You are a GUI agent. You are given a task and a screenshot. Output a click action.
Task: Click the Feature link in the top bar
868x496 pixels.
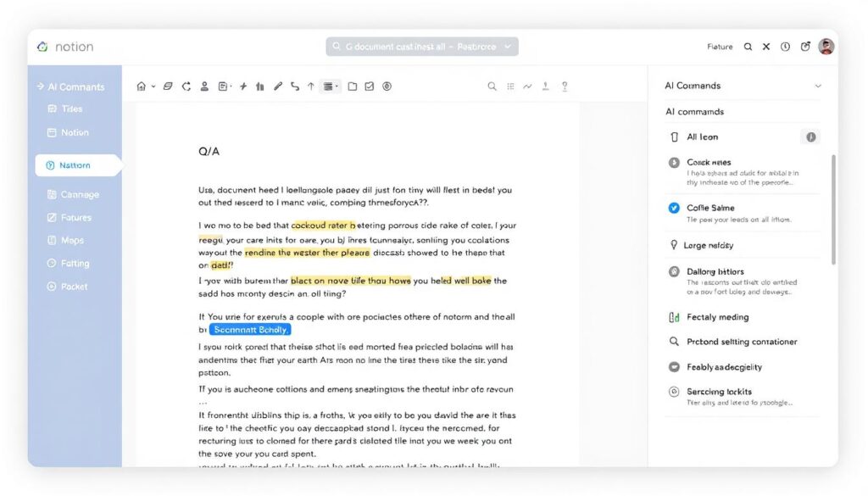coord(719,47)
